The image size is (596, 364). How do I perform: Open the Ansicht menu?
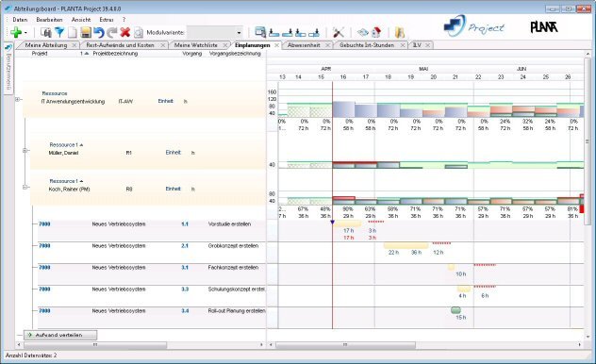pos(81,20)
